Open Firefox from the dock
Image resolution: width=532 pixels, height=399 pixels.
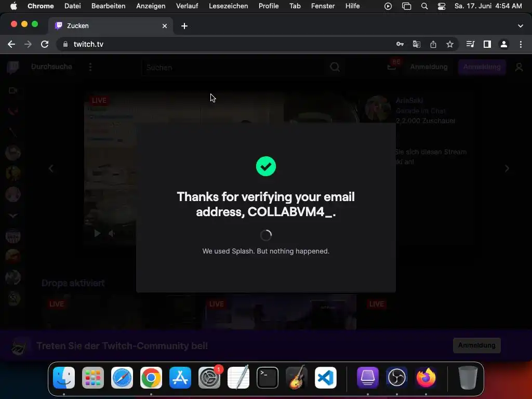(426, 378)
